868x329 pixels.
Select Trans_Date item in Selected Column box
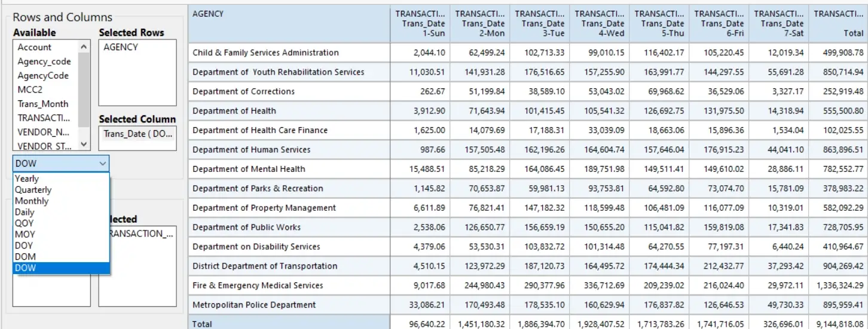click(137, 134)
